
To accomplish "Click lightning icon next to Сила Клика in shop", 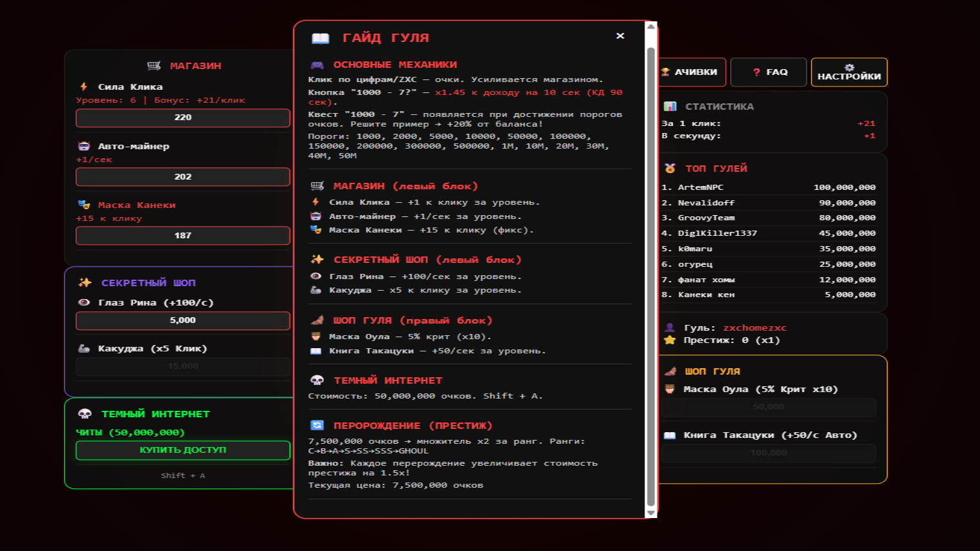I will coord(83,87).
